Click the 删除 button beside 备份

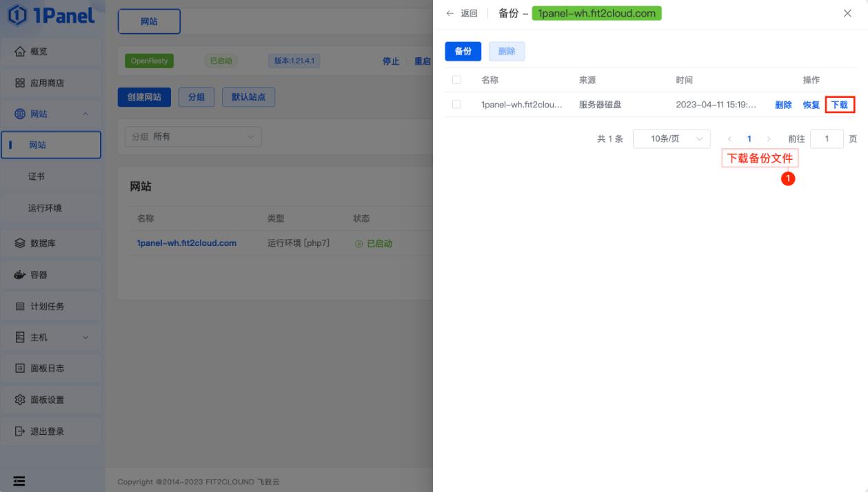pyautogui.click(x=507, y=51)
